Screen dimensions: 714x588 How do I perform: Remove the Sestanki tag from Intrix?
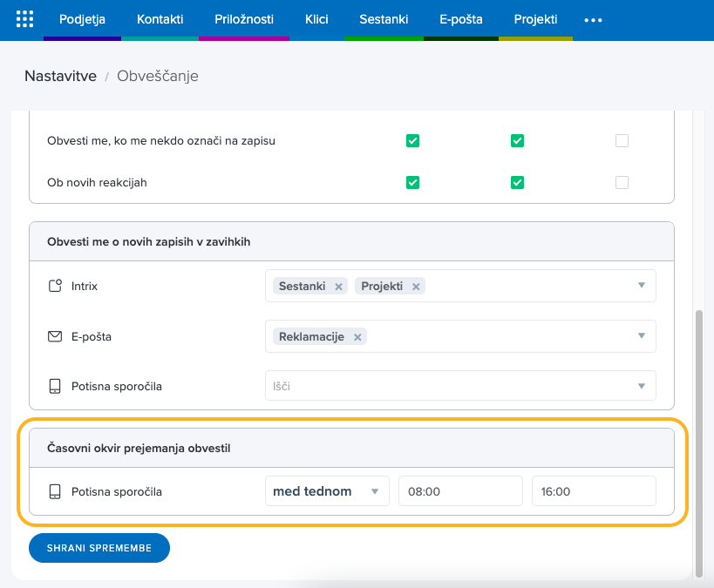[x=339, y=287]
